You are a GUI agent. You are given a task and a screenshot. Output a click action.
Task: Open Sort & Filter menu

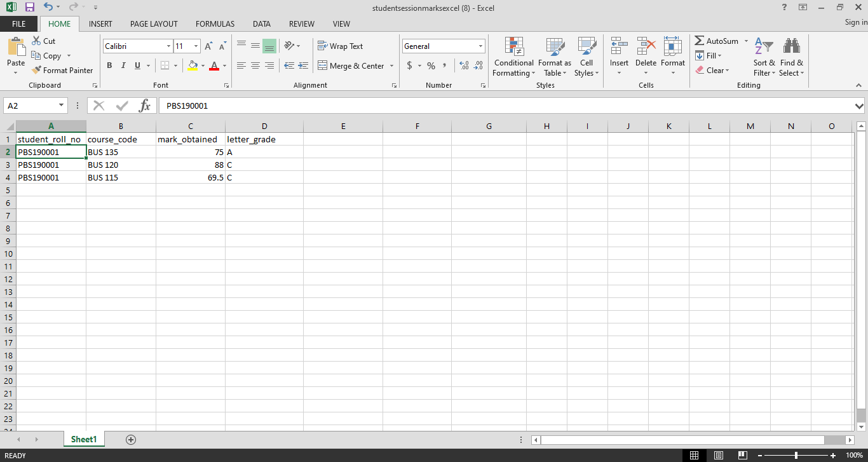pyautogui.click(x=764, y=57)
